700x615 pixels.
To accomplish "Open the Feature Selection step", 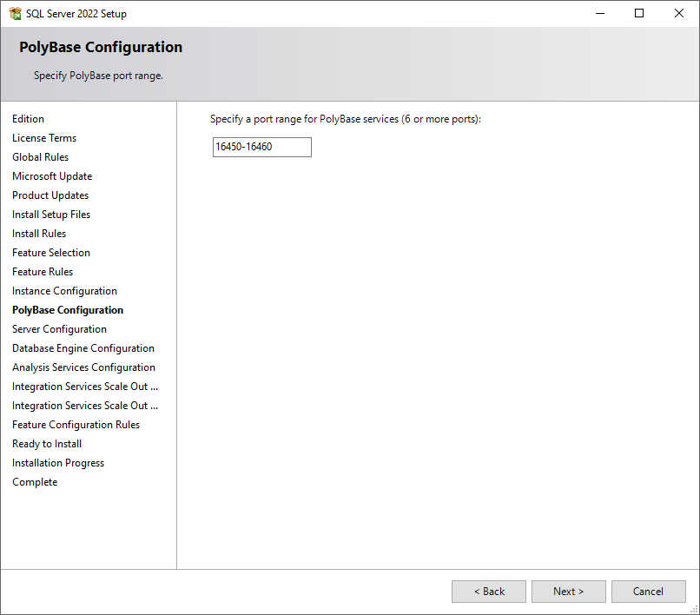I will click(x=50, y=252).
